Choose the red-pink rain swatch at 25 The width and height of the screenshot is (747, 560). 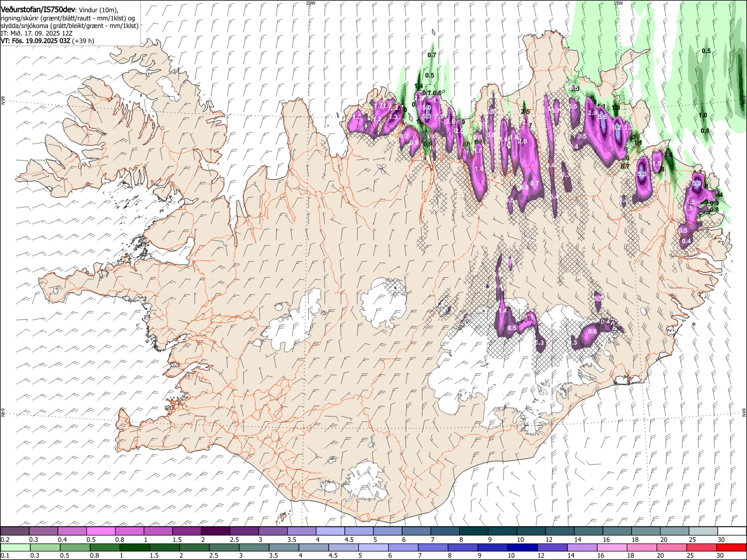[701, 547]
